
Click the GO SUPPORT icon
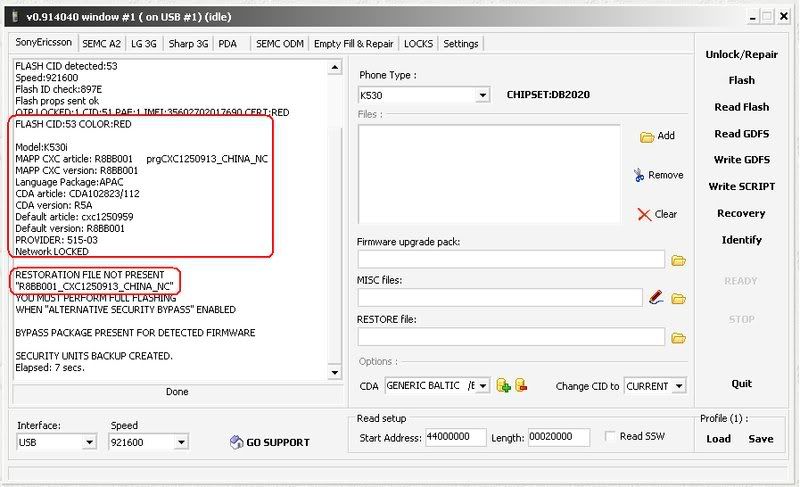236,442
